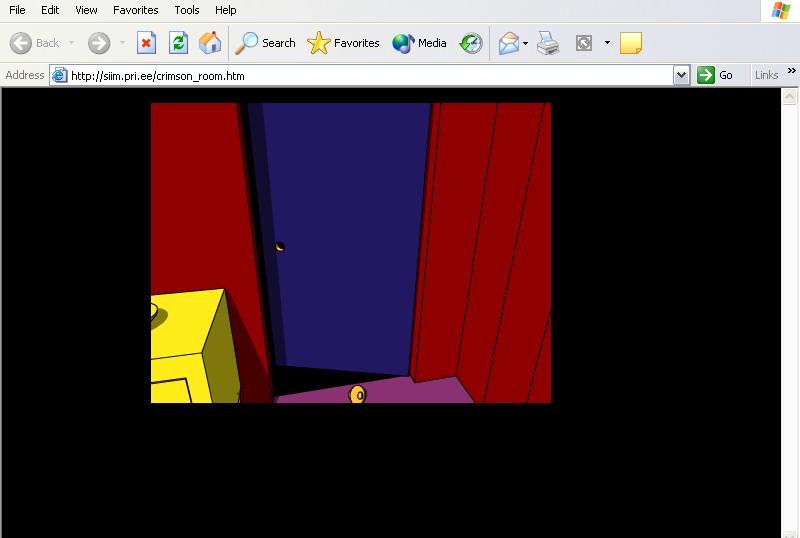Click the yellow cabinet drawer
Viewport: 800px width, 538px height.
[x=171, y=390]
